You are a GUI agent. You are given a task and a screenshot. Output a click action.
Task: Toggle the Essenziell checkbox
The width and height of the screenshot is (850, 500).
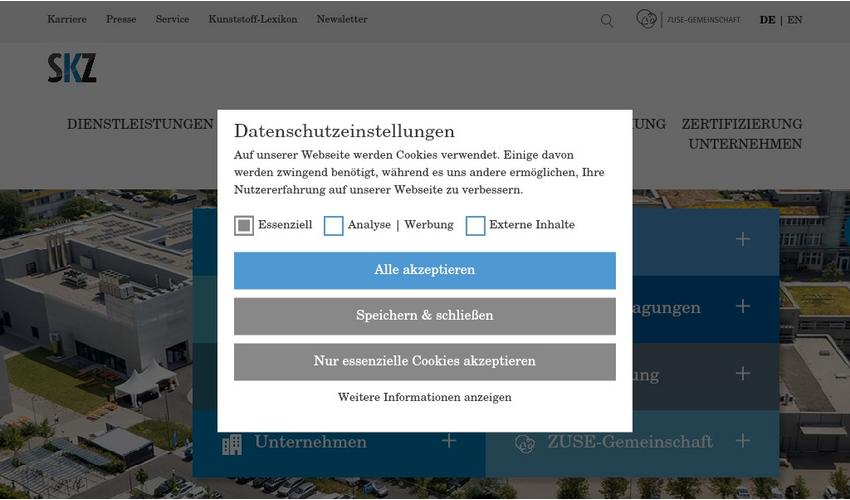tap(244, 226)
